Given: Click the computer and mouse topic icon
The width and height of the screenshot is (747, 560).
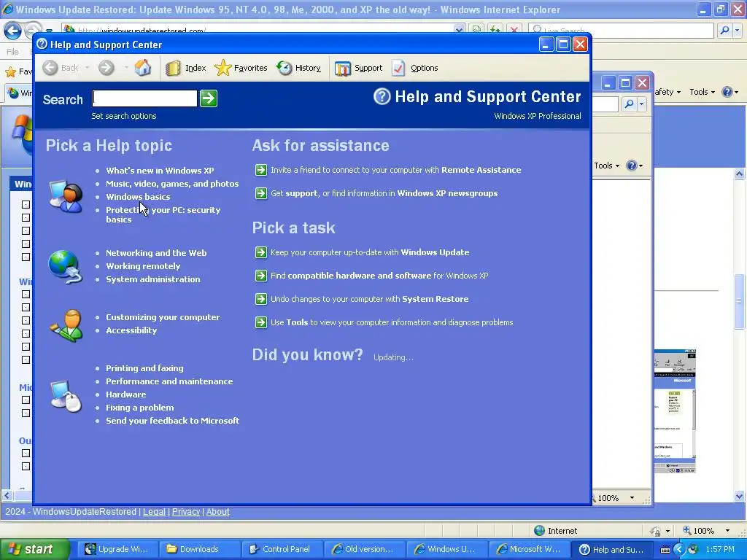Looking at the screenshot, I should coord(66,395).
